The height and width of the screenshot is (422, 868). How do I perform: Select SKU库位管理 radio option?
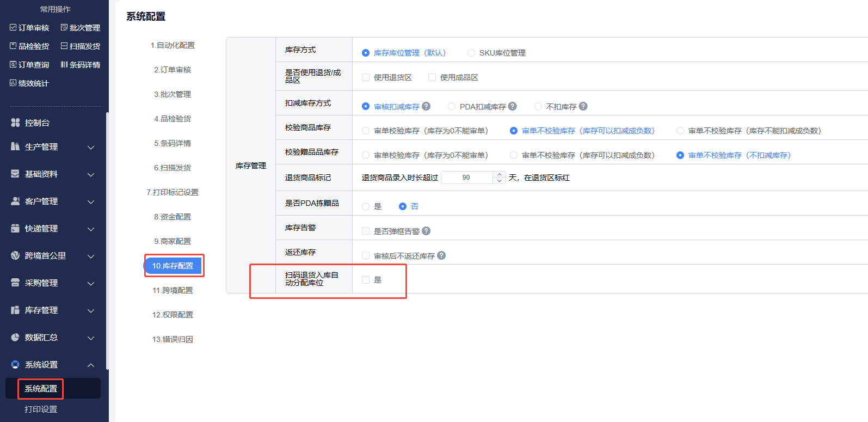pyautogui.click(x=471, y=53)
